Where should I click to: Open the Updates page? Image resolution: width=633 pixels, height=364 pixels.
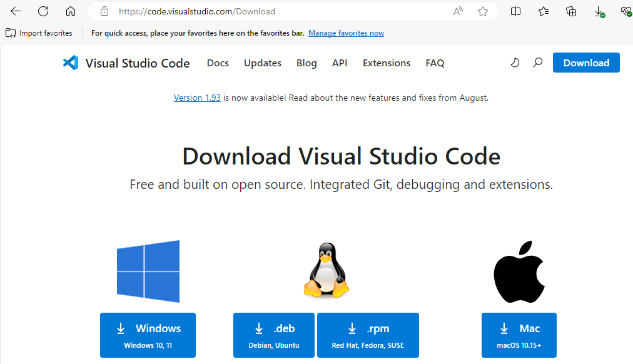[x=263, y=63]
